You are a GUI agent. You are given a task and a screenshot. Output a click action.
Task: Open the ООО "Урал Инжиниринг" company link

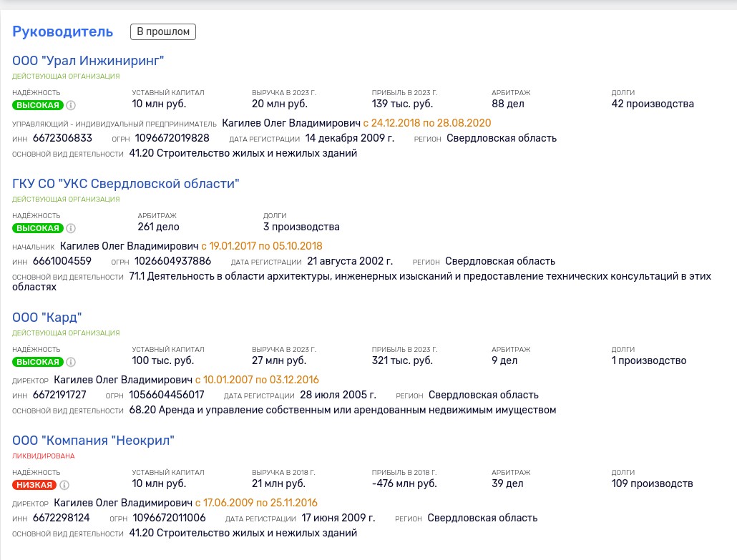point(88,61)
